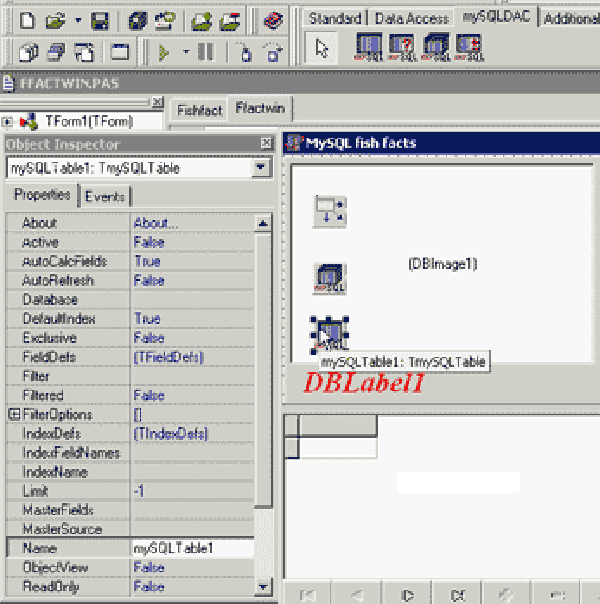600x604 pixels.
Task: Select the red DBLabel1 label
Action: [364, 383]
